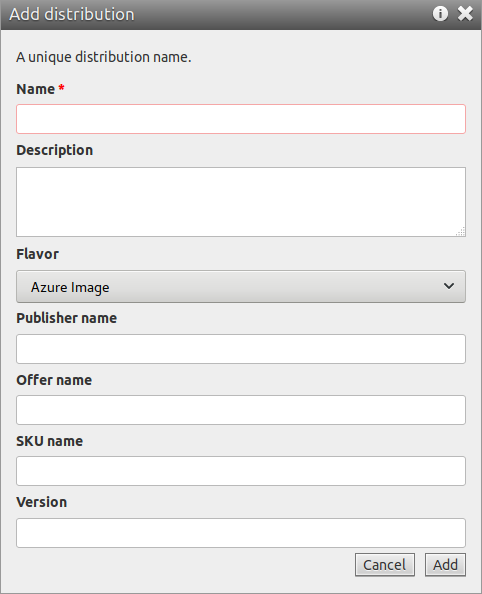Click the SKU name label
482x594 pixels.
[50, 441]
